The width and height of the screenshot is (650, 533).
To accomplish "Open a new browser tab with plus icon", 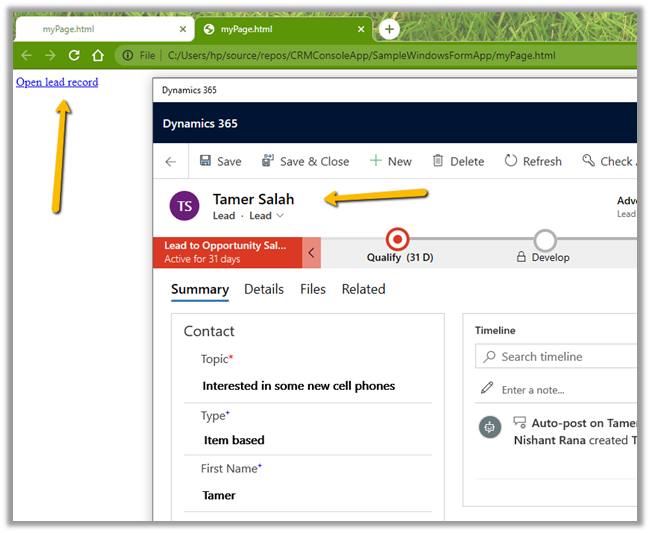I will pos(389,29).
